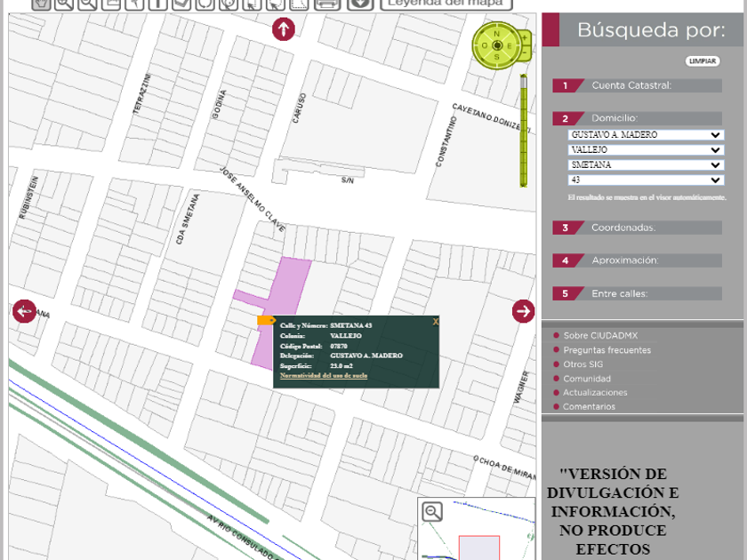The width and height of the screenshot is (747, 560).
Task: Expand section 2 Domicilio
Action: coord(637,118)
